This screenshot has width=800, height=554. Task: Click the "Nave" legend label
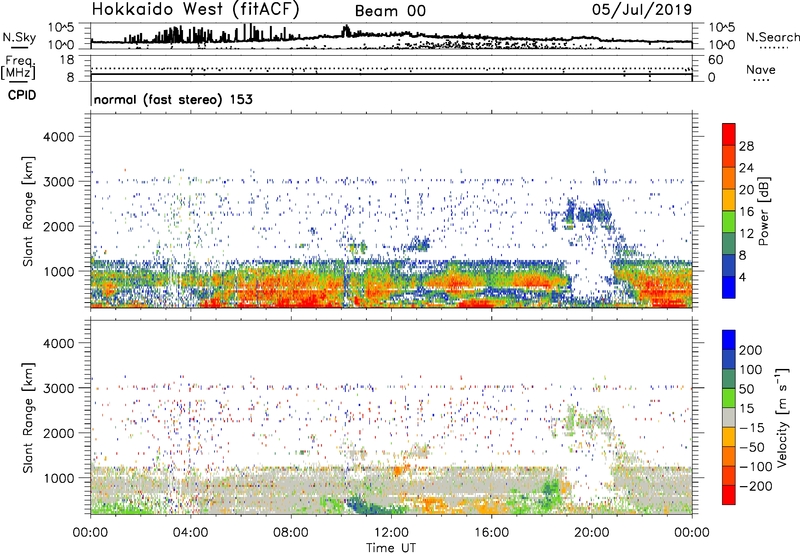click(x=760, y=69)
